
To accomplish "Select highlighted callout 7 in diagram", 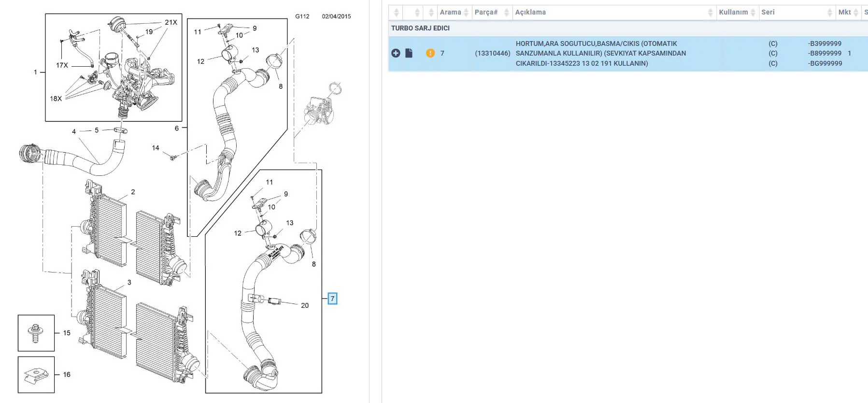I will tap(332, 299).
